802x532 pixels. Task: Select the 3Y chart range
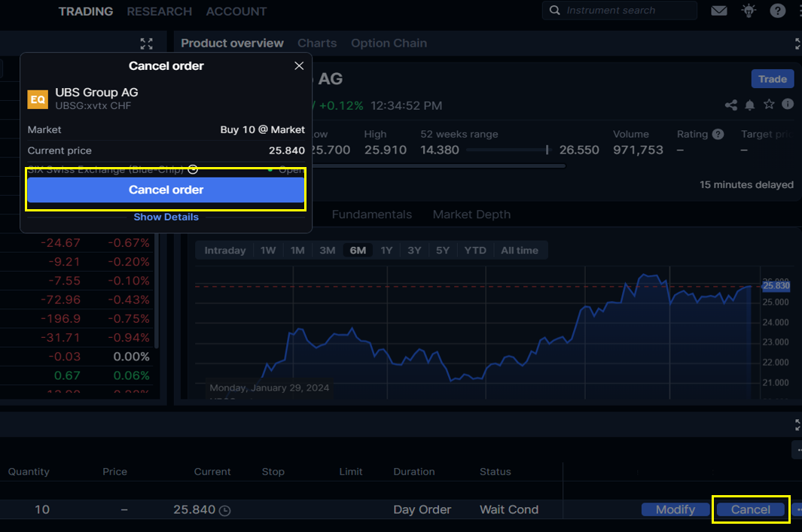coord(414,251)
